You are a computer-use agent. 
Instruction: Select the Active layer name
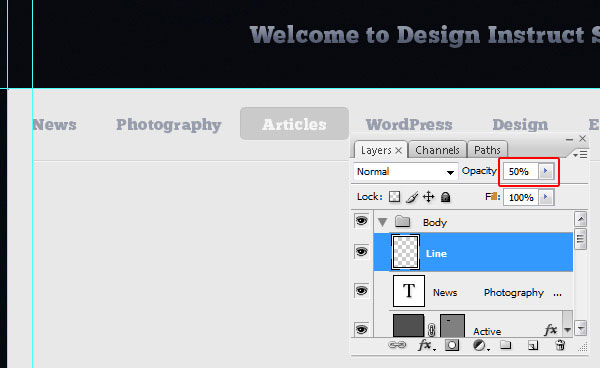(487, 331)
